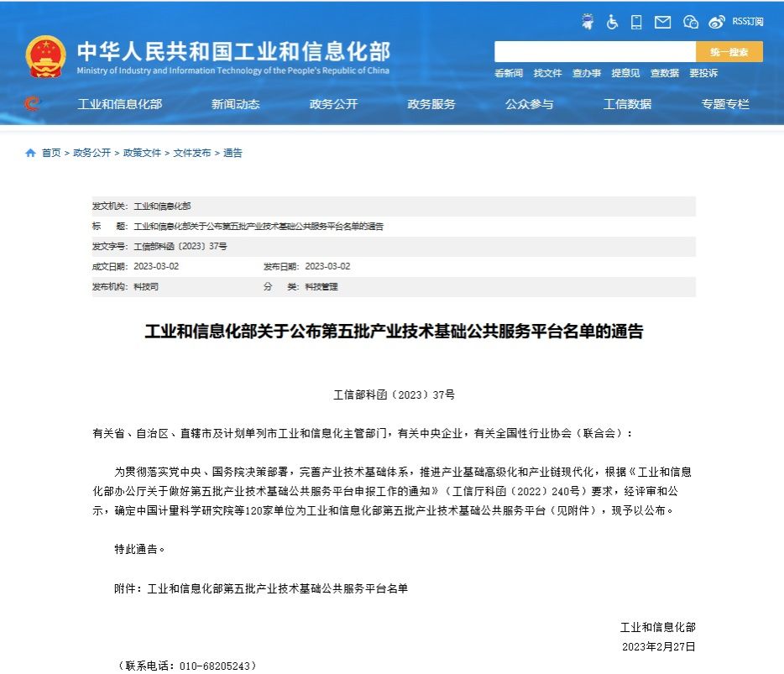Open the 看新闻 quick link
The width and height of the screenshot is (784, 674).
coord(509,74)
